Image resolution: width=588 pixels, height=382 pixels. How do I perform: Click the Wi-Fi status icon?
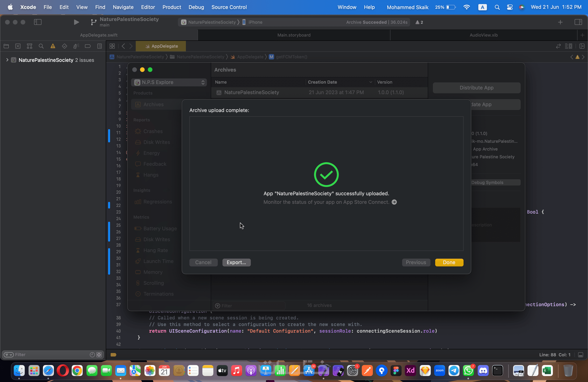click(x=466, y=7)
